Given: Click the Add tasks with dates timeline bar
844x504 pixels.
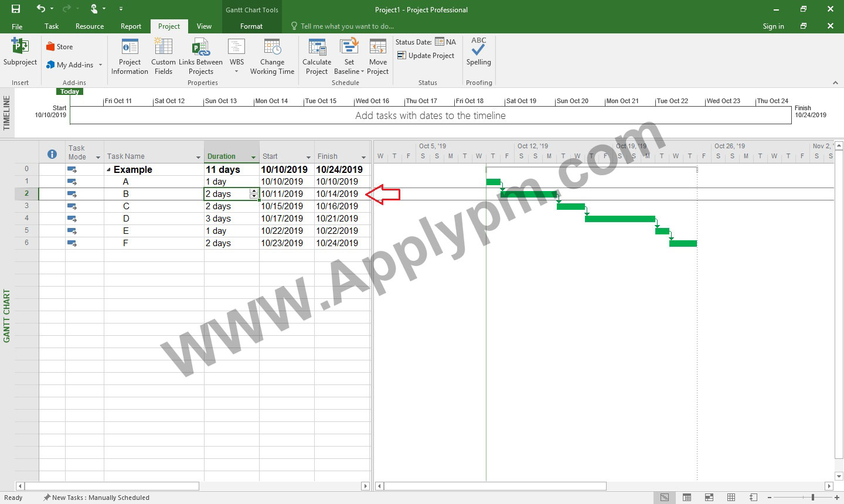Looking at the screenshot, I should 430,115.
